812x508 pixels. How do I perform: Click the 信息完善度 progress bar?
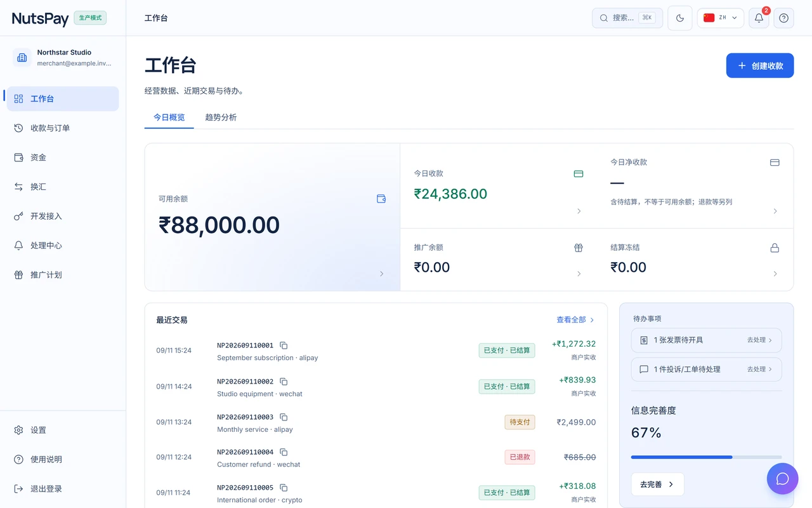point(706,457)
